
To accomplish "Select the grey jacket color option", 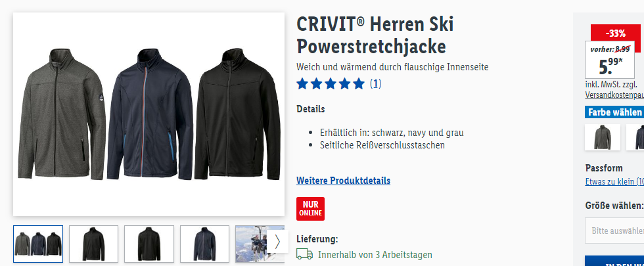I will pyautogui.click(x=603, y=137).
